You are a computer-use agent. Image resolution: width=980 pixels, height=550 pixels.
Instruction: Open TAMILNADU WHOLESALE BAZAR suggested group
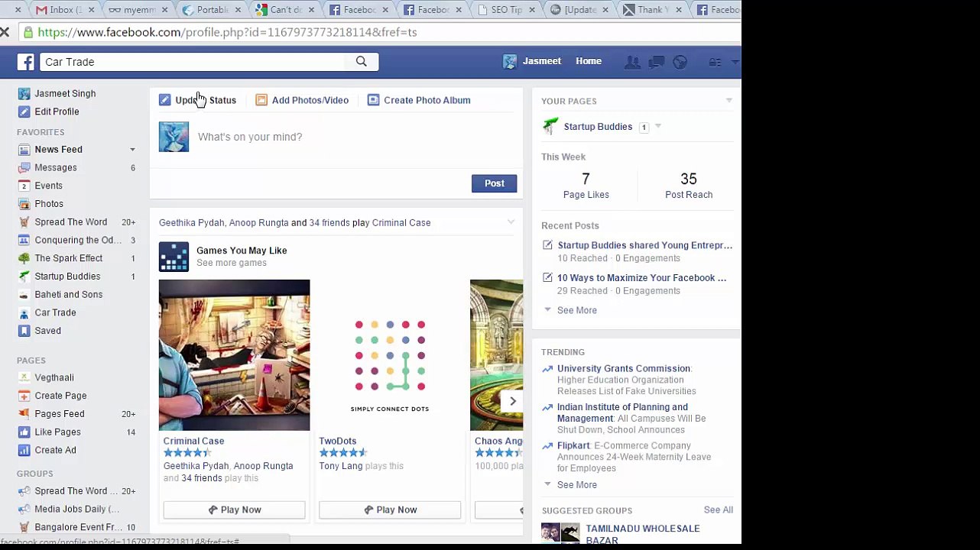(x=643, y=534)
